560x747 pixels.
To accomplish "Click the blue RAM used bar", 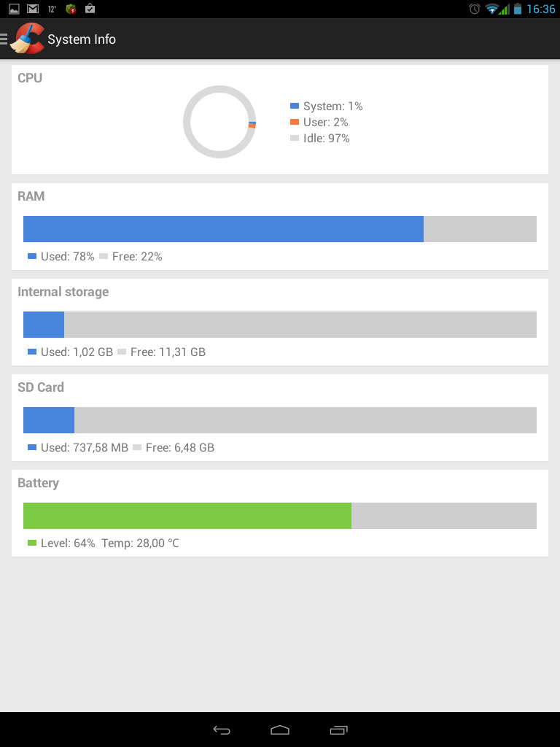I will [223, 229].
